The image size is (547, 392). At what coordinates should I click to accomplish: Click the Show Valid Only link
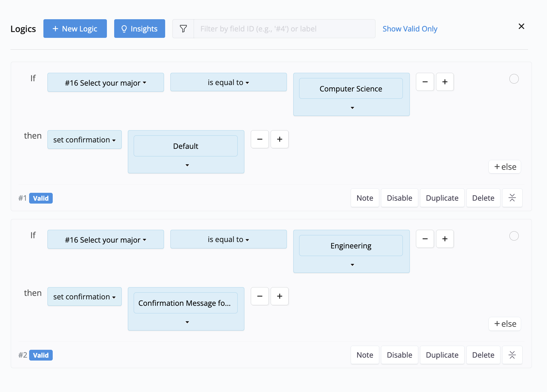tap(410, 29)
